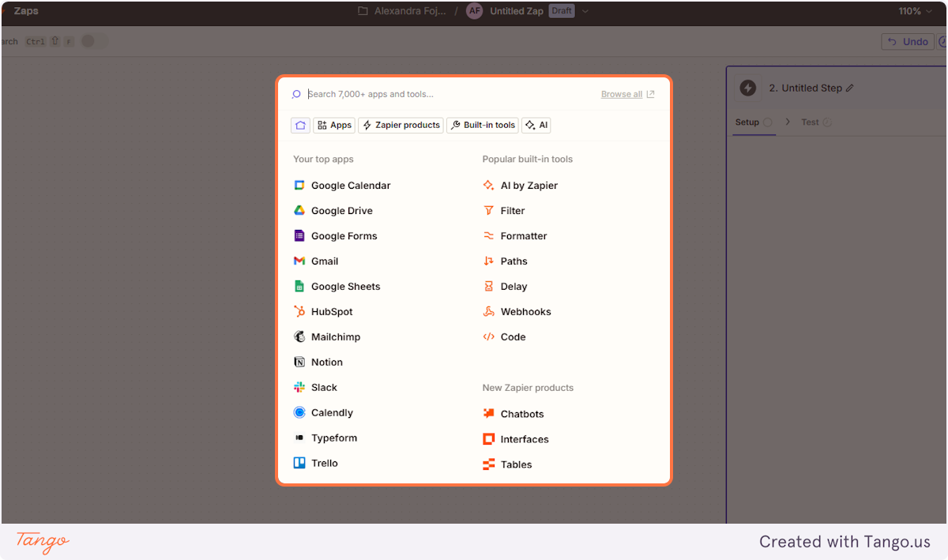Open the Test tab
This screenshot has width=948, height=560.
pos(816,122)
